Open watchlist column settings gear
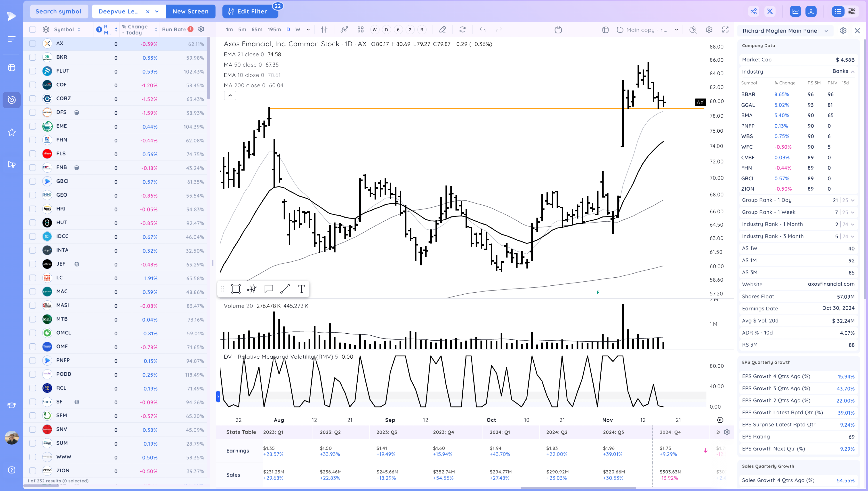Image resolution: width=868 pixels, height=491 pixels. coord(46,29)
